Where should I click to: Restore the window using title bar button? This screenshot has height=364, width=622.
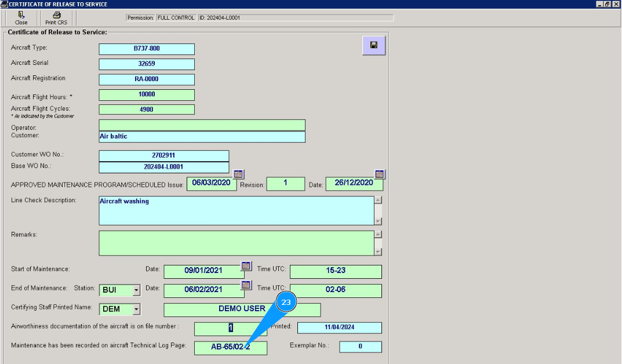tap(607, 4)
